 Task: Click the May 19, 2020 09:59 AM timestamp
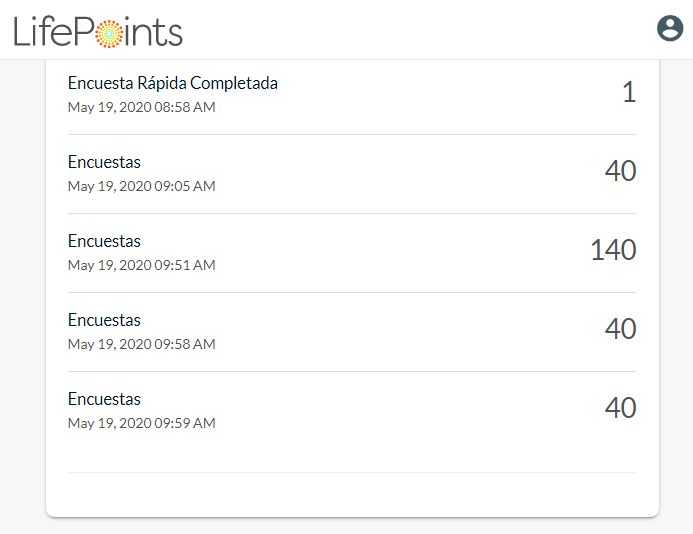click(x=141, y=423)
